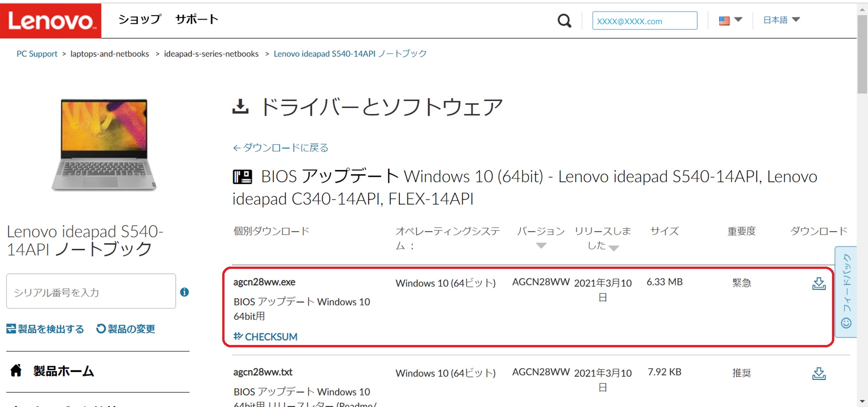
Task: Click the scrollbar up arrow
Action: point(862,9)
